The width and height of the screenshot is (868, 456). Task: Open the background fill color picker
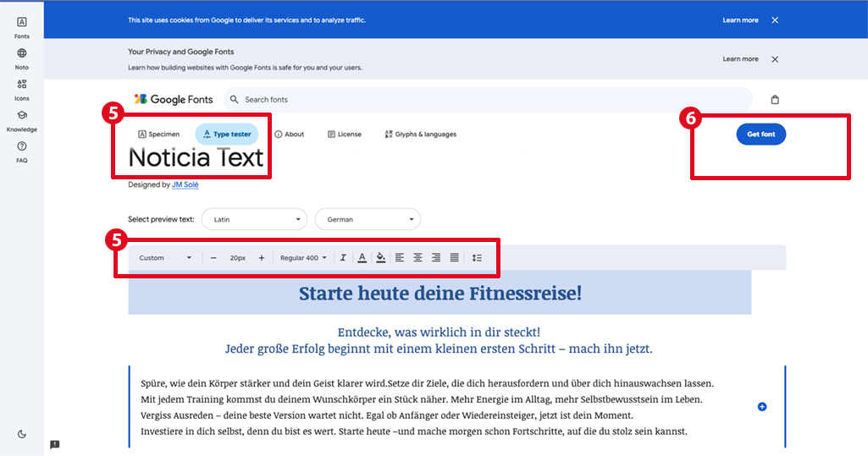point(380,258)
